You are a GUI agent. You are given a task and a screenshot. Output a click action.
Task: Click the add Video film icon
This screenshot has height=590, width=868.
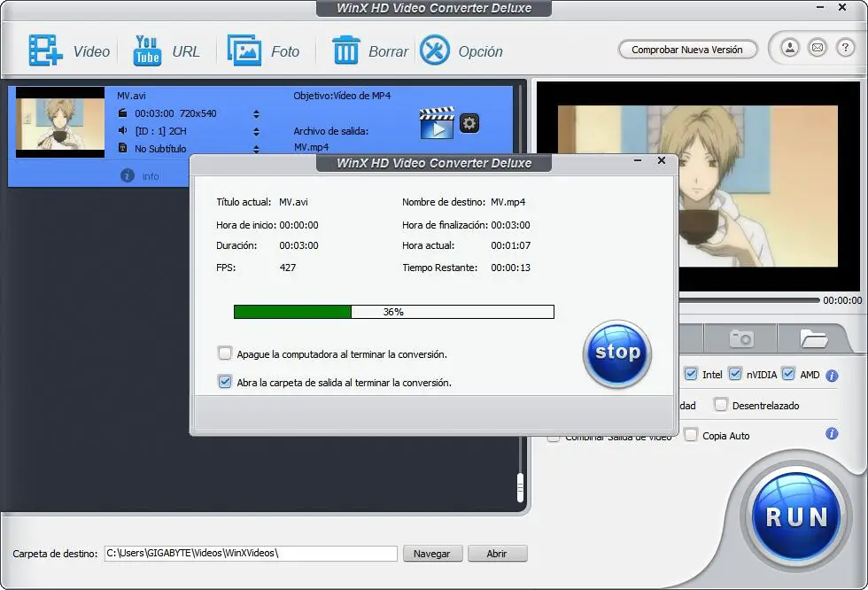point(45,50)
